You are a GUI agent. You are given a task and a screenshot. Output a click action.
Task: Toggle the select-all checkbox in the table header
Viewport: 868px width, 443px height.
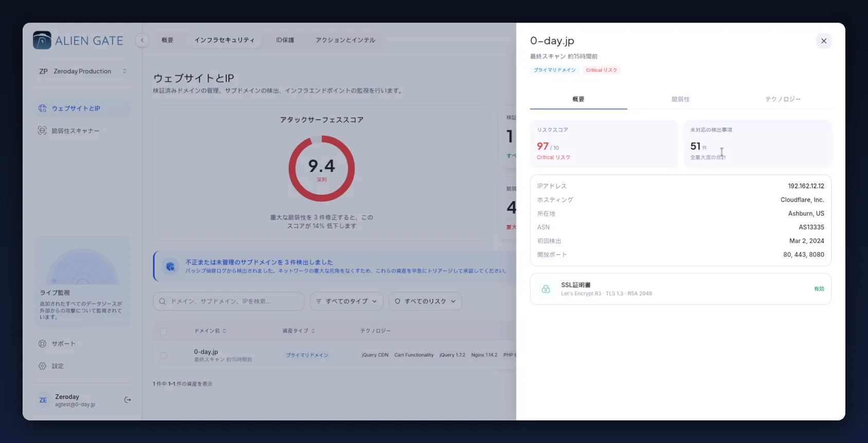click(x=164, y=331)
